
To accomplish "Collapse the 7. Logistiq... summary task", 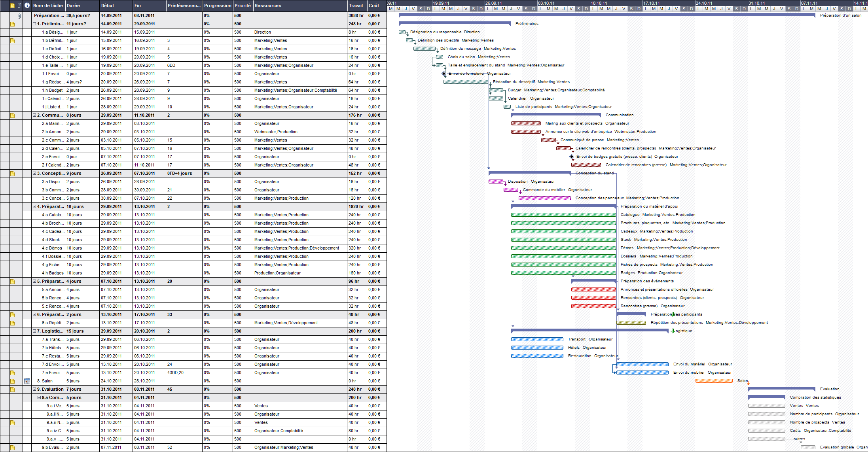I will point(34,331).
